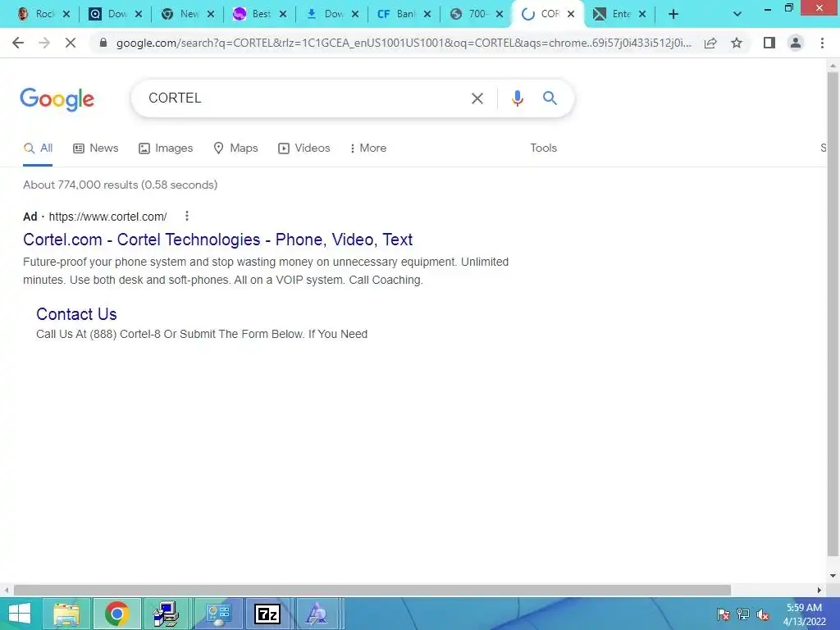840x630 pixels.
Task: Click the About 774,000 results text
Action: 120,185
